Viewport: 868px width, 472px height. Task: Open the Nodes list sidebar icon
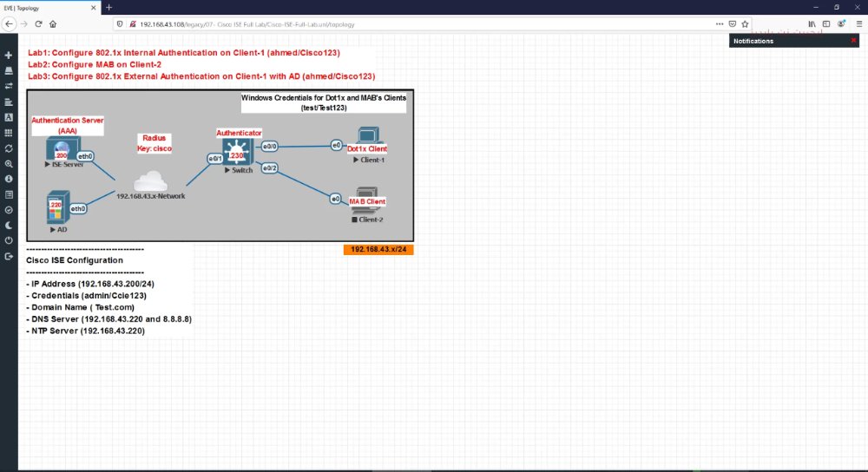click(x=9, y=71)
